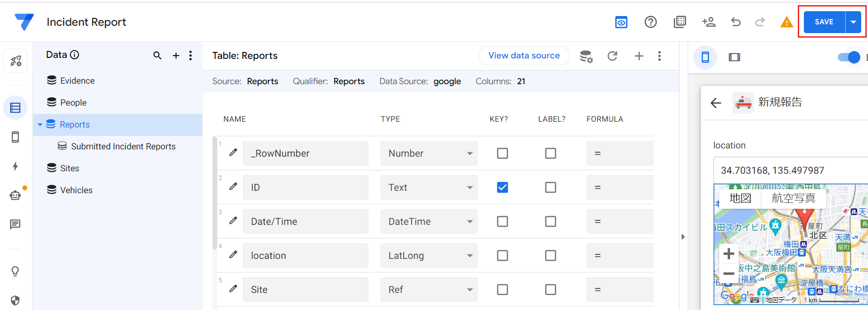The height and width of the screenshot is (310, 868).
Task: Edit the _RowNumber column
Action: click(233, 152)
